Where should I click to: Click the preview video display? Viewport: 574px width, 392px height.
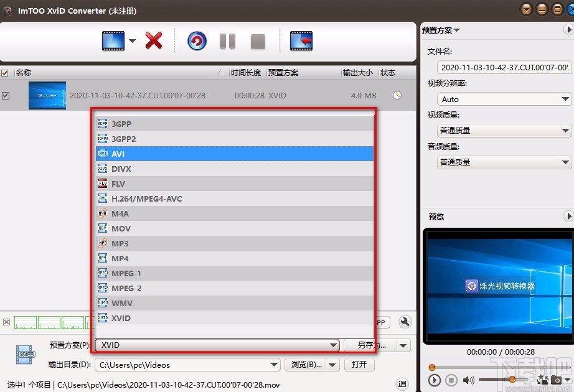(x=499, y=286)
